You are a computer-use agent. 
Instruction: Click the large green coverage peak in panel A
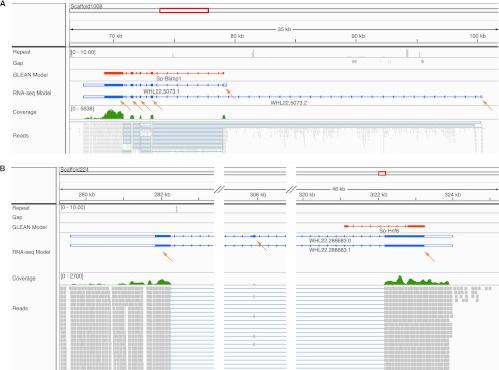coord(113,115)
